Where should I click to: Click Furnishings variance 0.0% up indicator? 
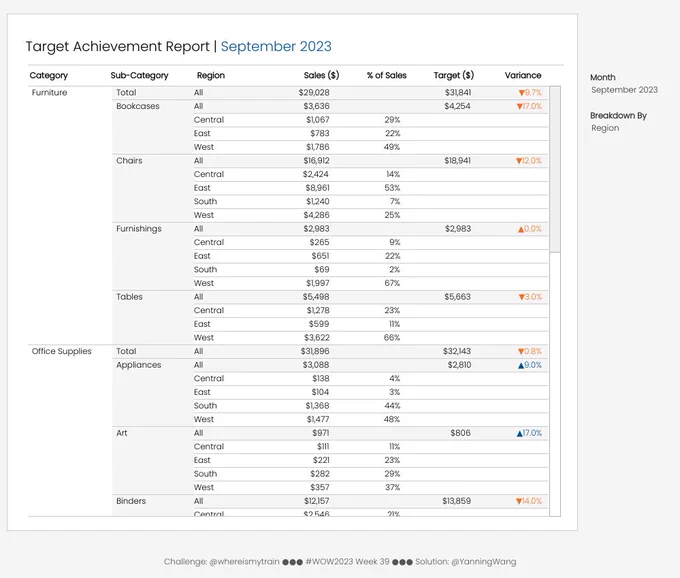coord(530,229)
